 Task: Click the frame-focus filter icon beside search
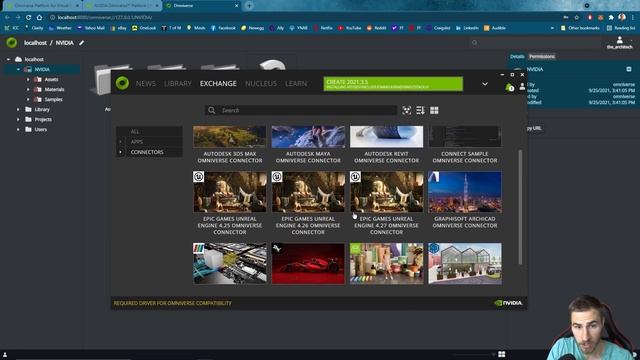(407, 110)
